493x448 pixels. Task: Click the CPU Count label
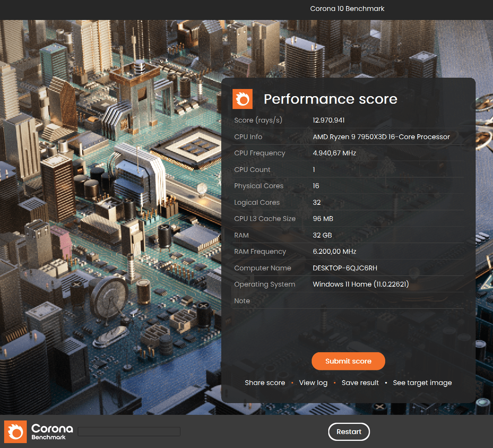[252, 170]
